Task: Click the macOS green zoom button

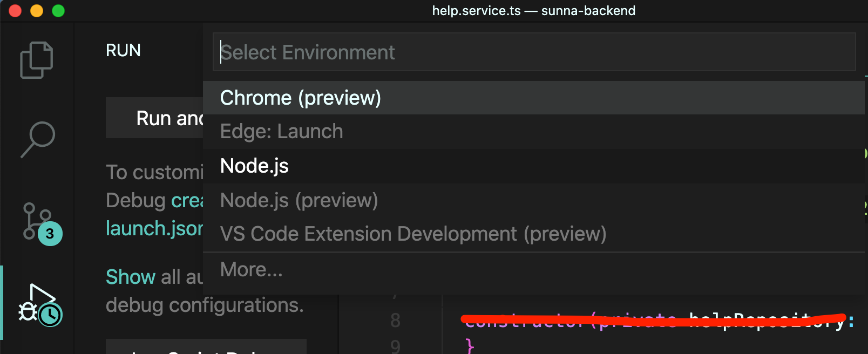Action: pos(58,11)
